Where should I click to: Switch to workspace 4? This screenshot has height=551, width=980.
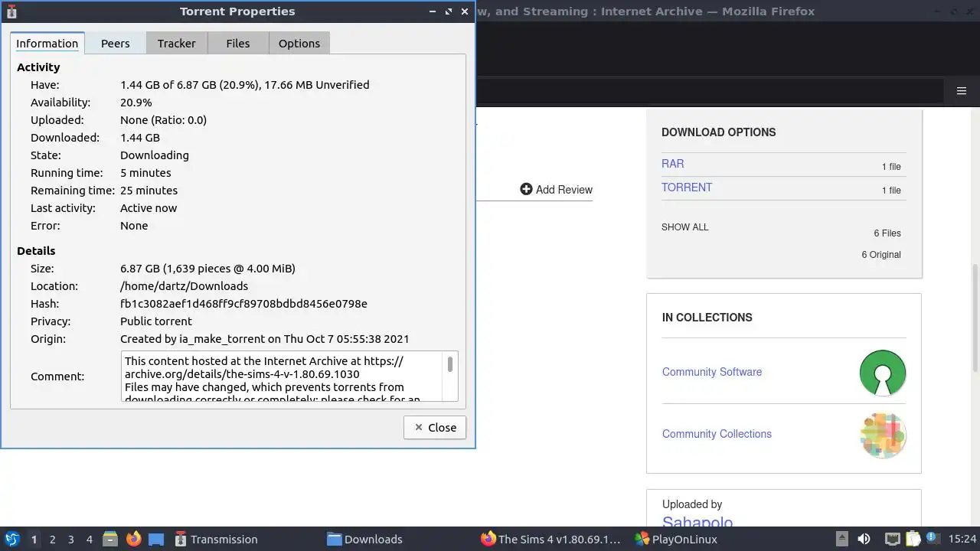89,539
